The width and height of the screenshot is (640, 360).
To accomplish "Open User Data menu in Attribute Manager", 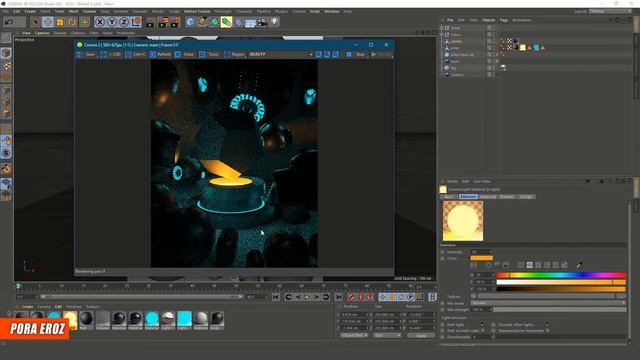I will tap(481, 181).
